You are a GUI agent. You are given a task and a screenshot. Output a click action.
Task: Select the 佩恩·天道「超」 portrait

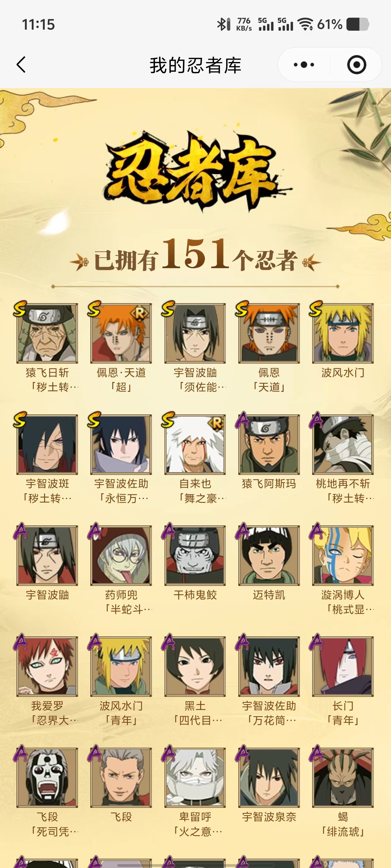tap(121, 333)
